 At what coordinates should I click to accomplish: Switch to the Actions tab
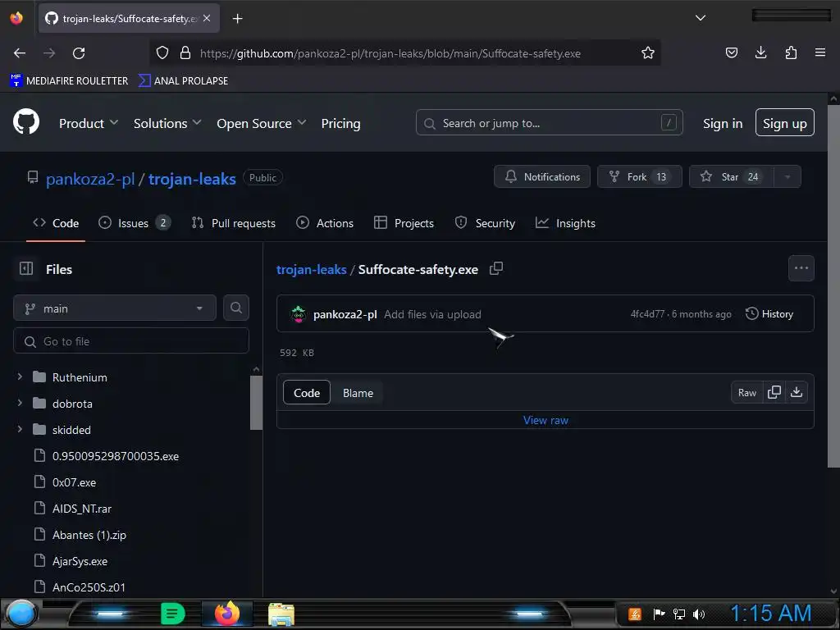pos(325,223)
